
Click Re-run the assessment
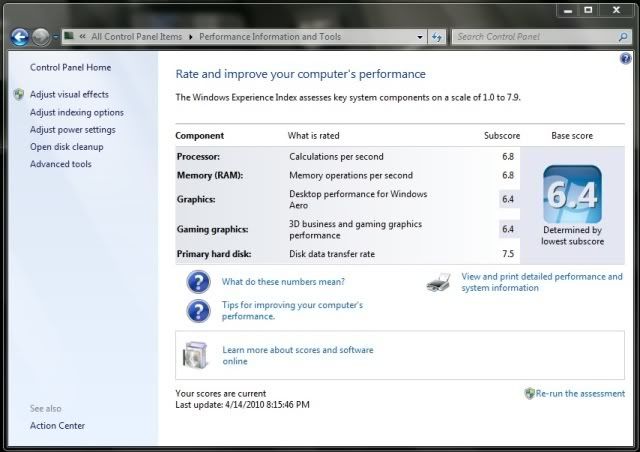pyautogui.click(x=580, y=394)
